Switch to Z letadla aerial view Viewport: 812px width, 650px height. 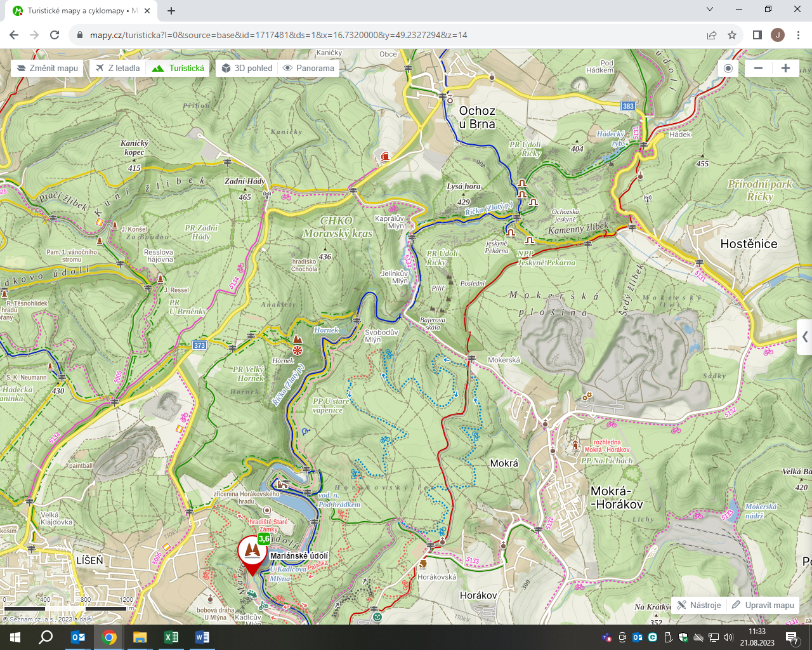coord(118,69)
